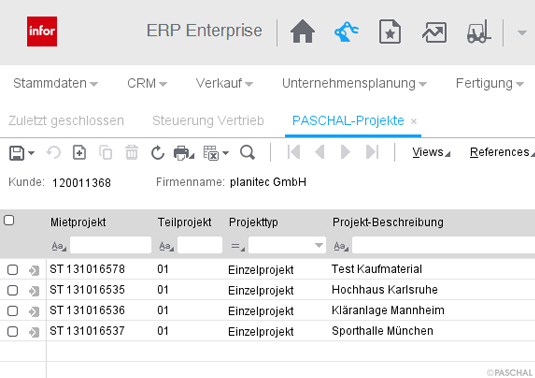
Task: Click the Delete trash icon
Action: [x=132, y=152]
